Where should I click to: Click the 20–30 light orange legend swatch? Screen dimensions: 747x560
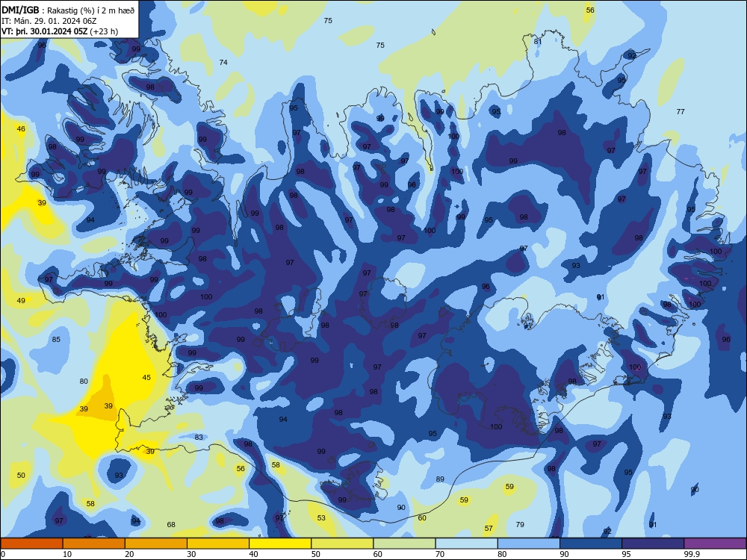[x=156, y=544]
